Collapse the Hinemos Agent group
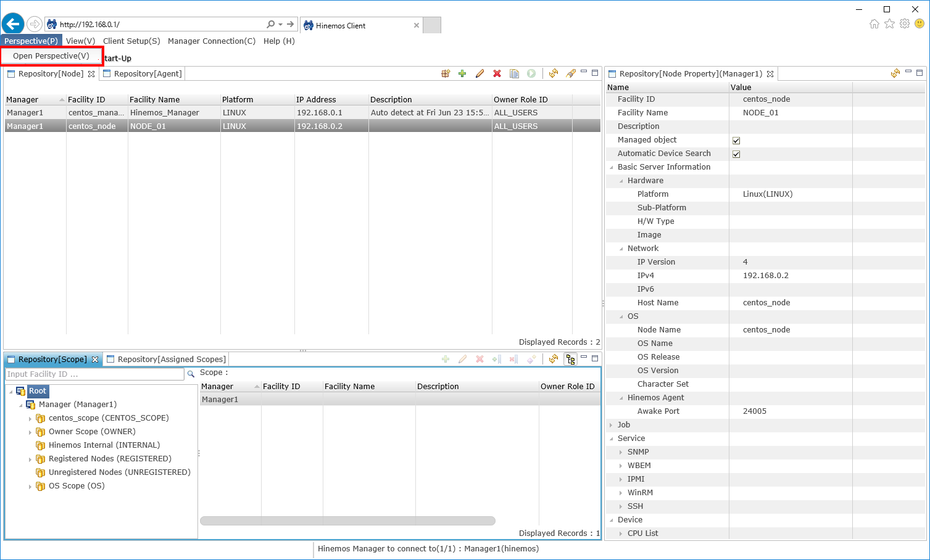 click(x=621, y=398)
